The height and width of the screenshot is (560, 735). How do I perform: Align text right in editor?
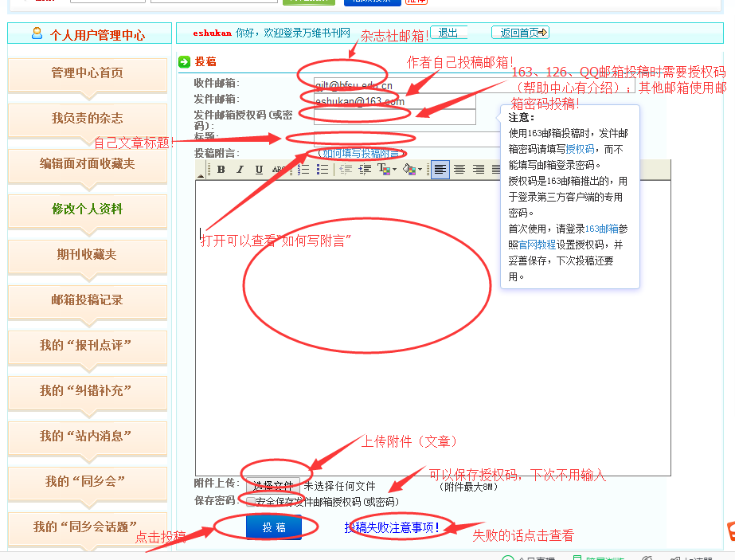coord(479,170)
